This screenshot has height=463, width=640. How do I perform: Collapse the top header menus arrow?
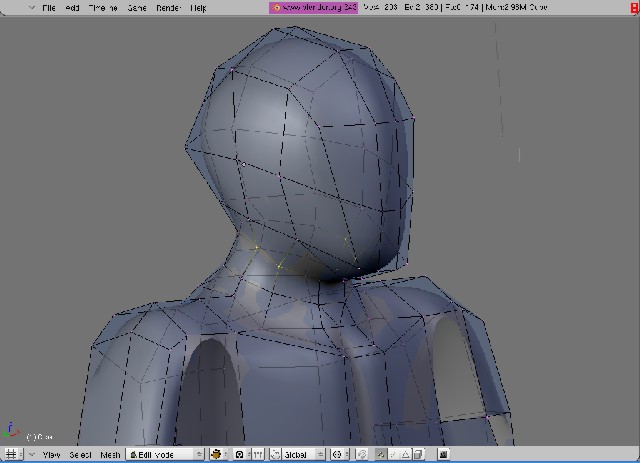tap(32, 7)
